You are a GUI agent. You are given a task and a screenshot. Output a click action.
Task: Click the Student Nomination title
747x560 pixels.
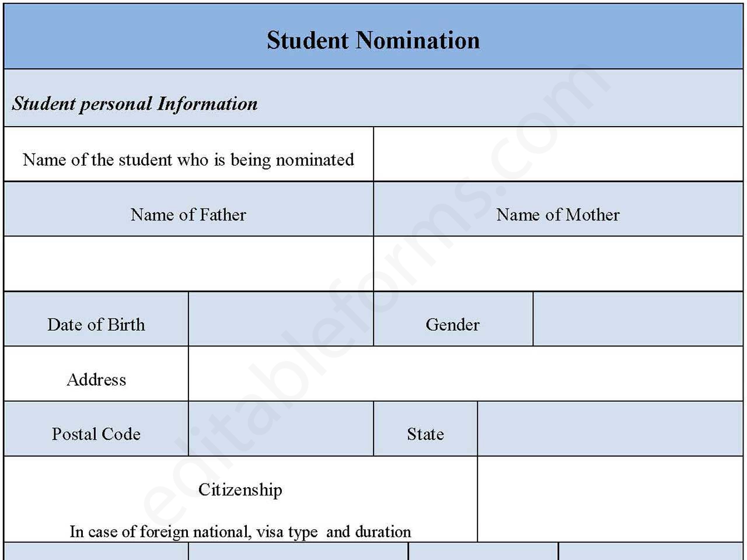(x=373, y=40)
